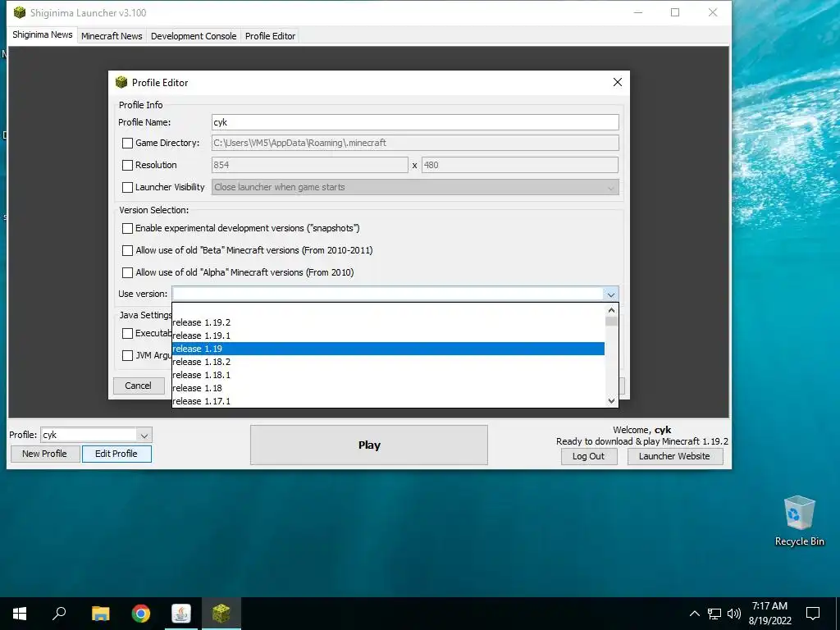Minimize the Shiginima Launcher window
Image resolution: width=840 pixels, height=630 pixels.
pyautogui.click(x=638, y=12)
